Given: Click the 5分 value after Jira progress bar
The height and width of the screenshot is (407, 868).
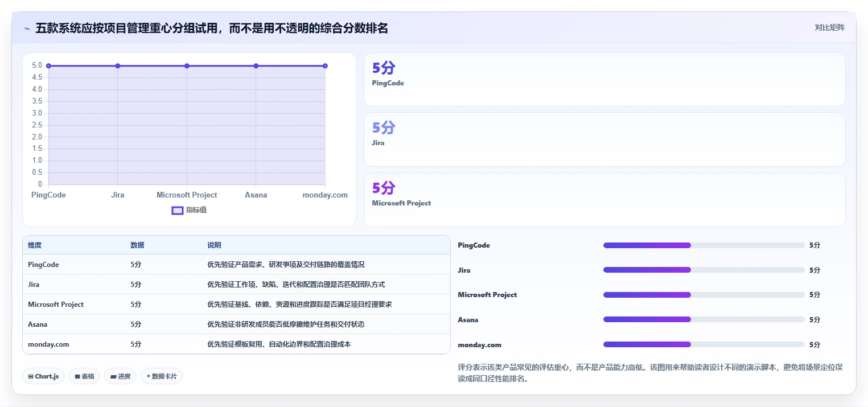Looking at the screenshot, I should pos(814,270).
